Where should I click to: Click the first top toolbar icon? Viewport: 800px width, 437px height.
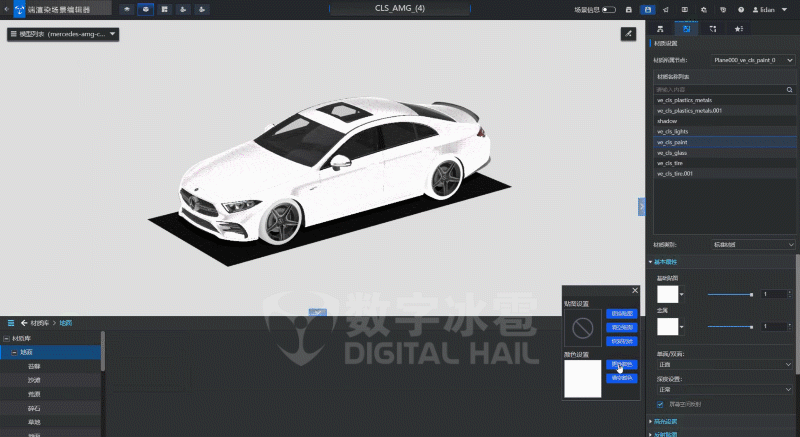pyautogui.click(x=127, y=9)
